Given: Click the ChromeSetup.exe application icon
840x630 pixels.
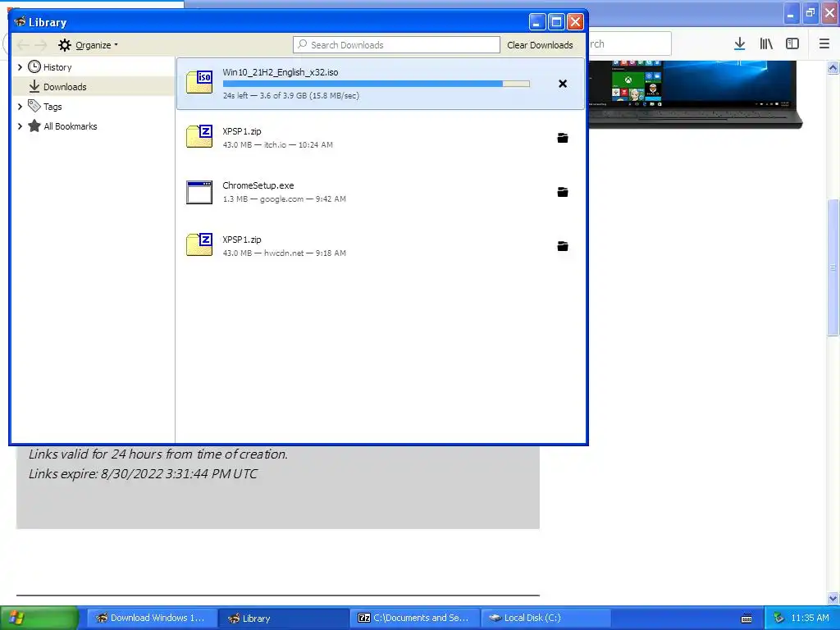Looking at the screenshot, I should point(199,192).
